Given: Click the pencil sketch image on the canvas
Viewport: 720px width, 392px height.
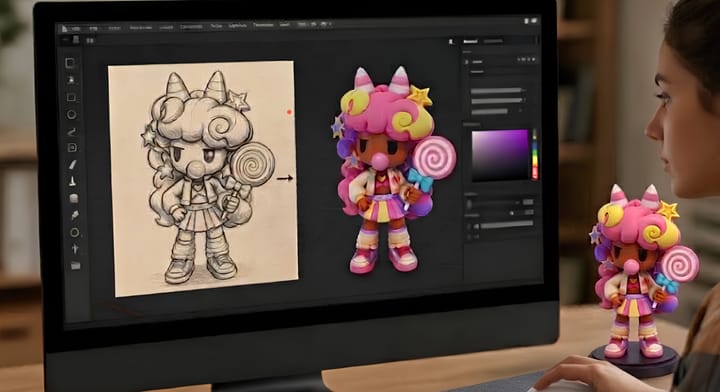Looking at the screenshot, I should 203,178.
